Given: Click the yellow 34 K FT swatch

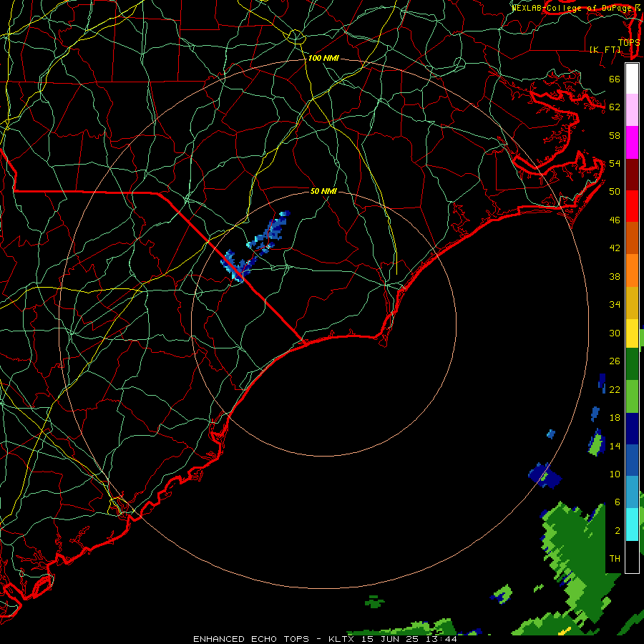Looking at the screenshot, I should [x=632, y=334].
